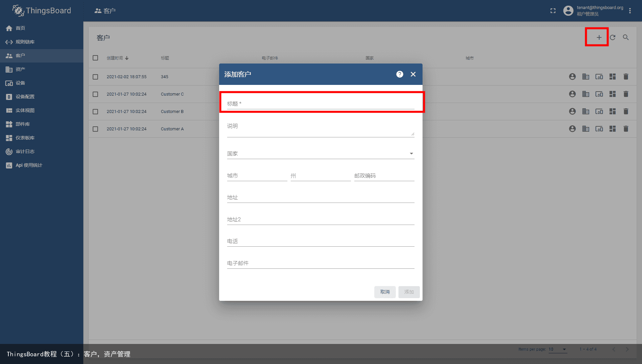Image resolution: width=642 pixels, height=364 pixels.
Task: Focus the 州 state field
Action: [x=320, y=176]
